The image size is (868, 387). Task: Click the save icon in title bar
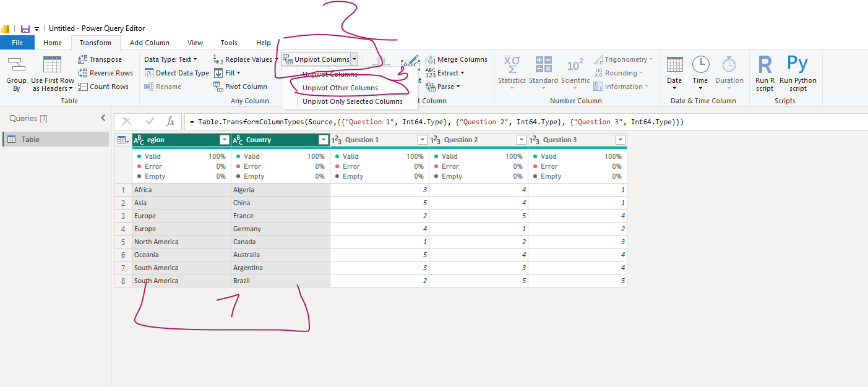pos(25,28)
